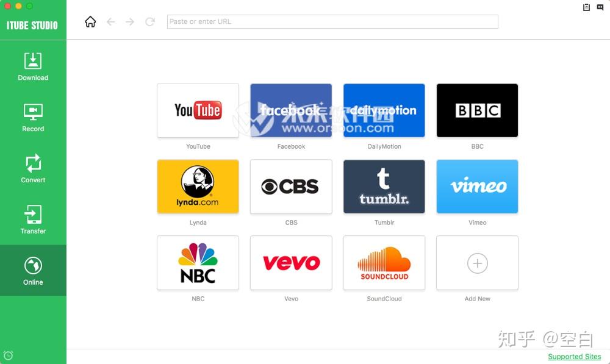This screenshot has height=364, width=610.
Task: Go to the home page icon
Action: (90, 22)
